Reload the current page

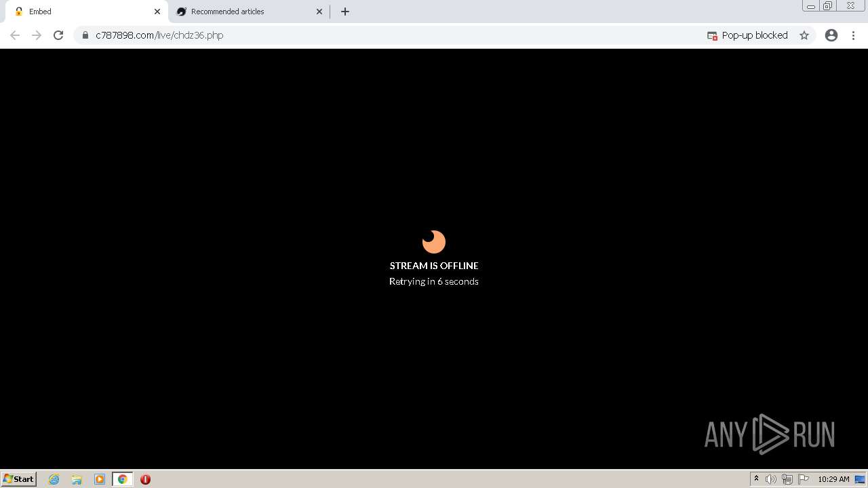(x=58, y=35)
